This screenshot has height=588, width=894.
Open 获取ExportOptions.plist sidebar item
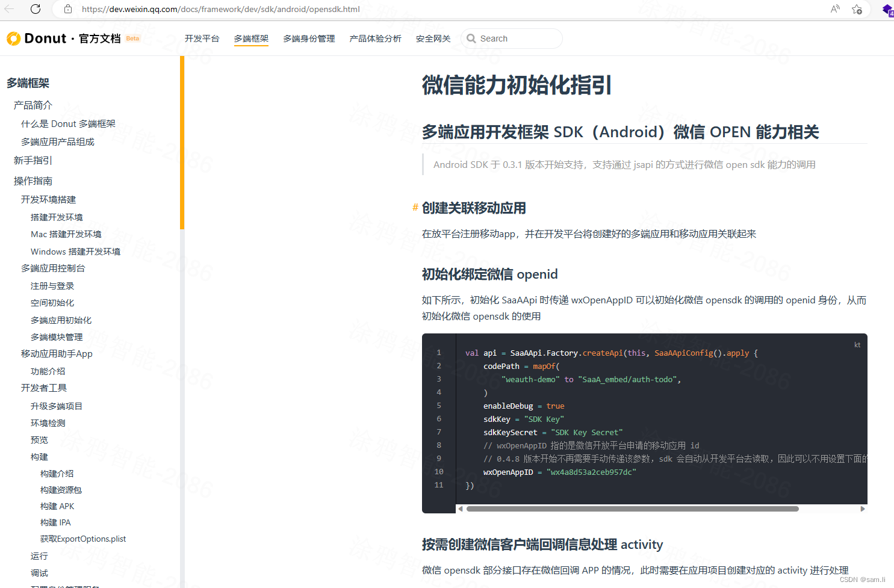point(83,539)
